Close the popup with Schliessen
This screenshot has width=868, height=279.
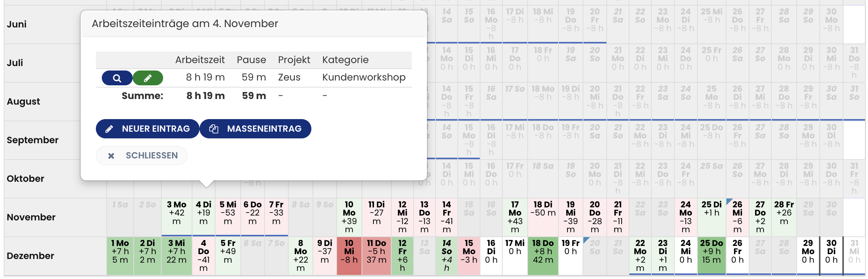[x=142, y=155]
